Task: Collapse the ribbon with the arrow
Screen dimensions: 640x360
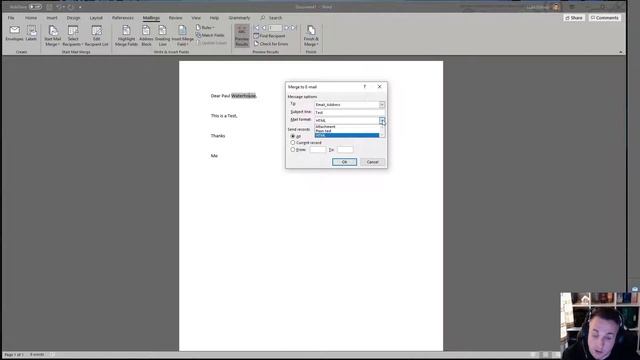Action: pyautogui.click(x=620, y=52)
